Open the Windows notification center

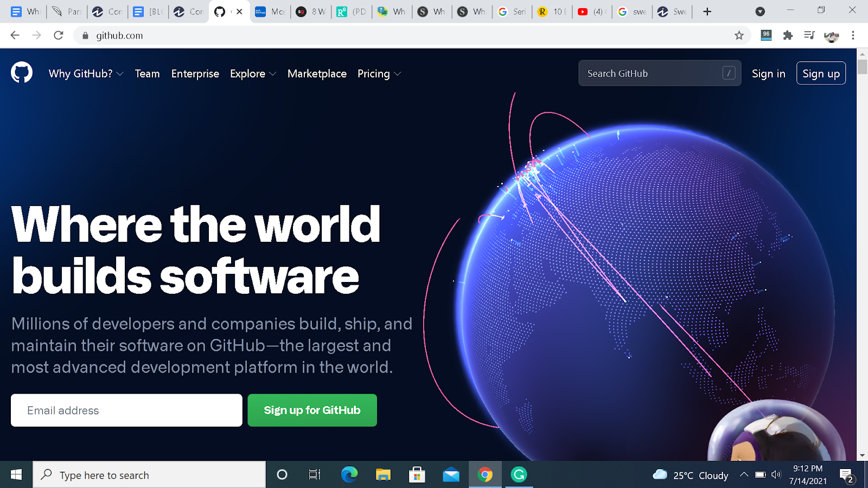point(847,476)
